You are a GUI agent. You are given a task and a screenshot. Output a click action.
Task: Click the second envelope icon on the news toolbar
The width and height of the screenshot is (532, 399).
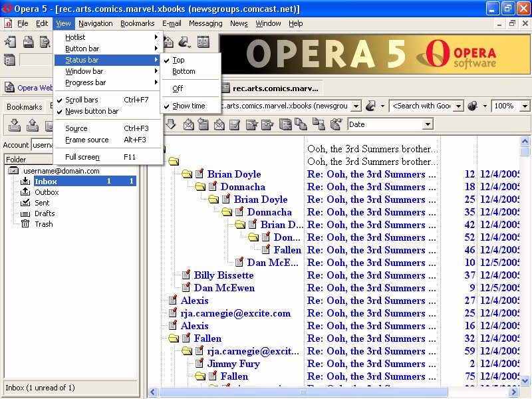[219, 124]
